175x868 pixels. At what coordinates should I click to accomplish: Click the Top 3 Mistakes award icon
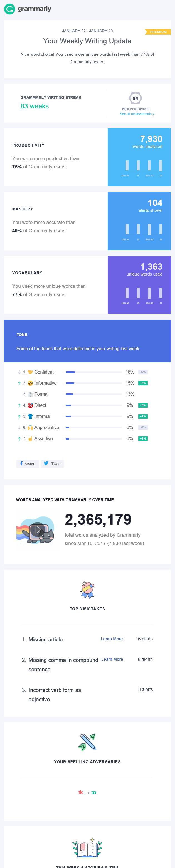pyautogui.click(x=87, y=590)
